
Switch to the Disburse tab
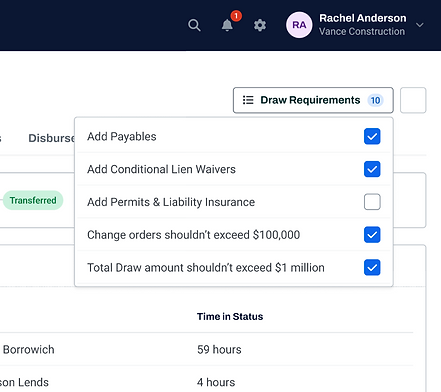pos(52,138)
